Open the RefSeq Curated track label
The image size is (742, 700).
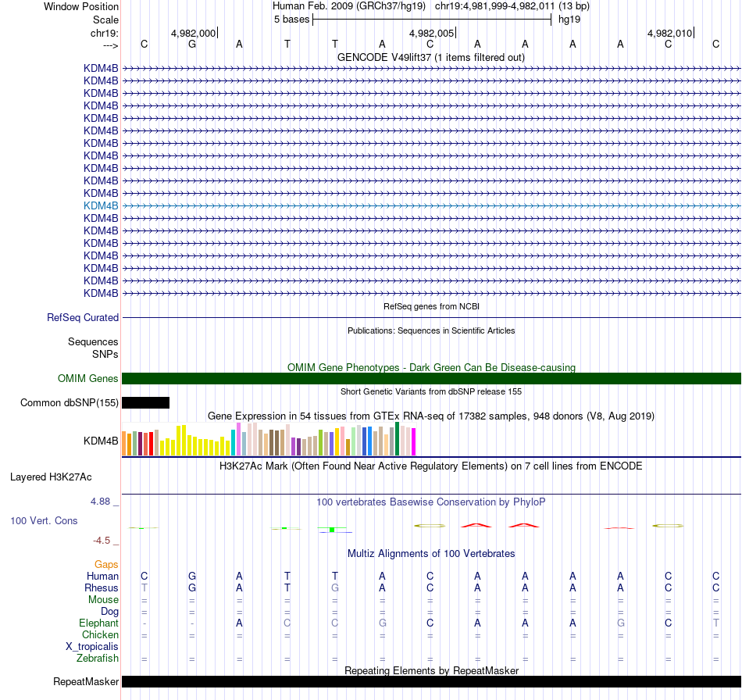pos(83,318)
